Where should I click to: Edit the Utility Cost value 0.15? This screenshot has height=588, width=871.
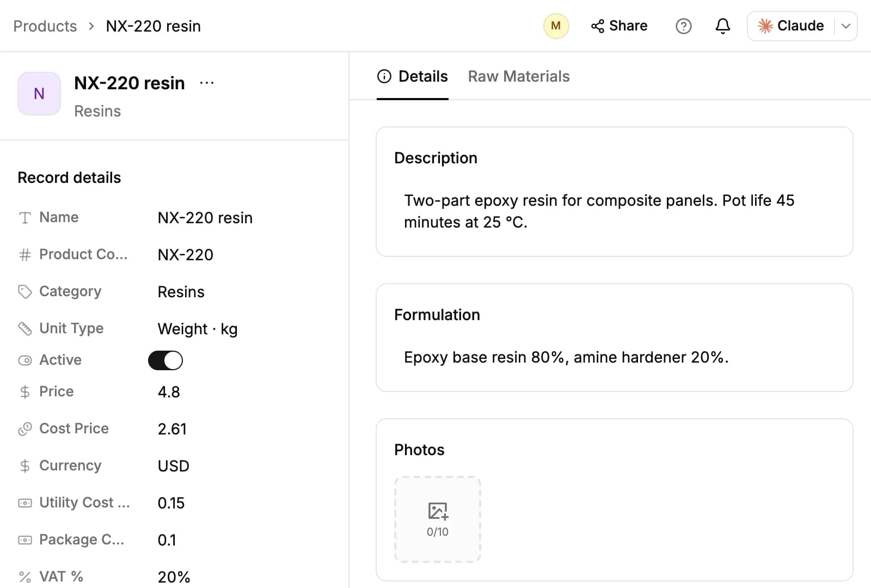point(171,503)
